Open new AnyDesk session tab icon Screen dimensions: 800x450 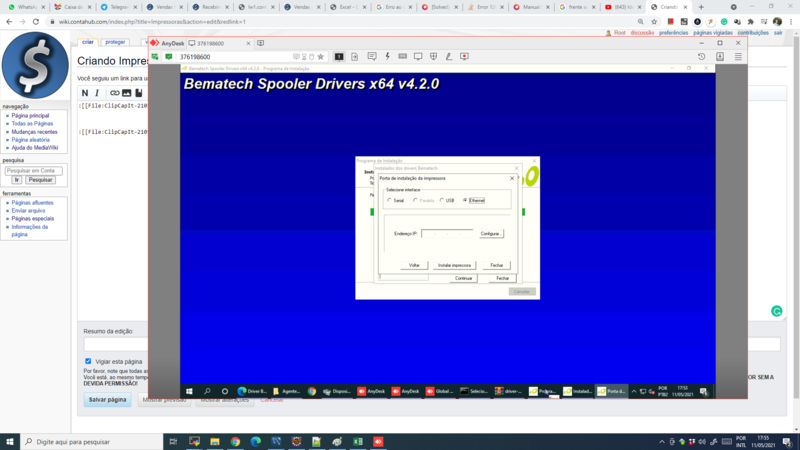tap(260, 43)
